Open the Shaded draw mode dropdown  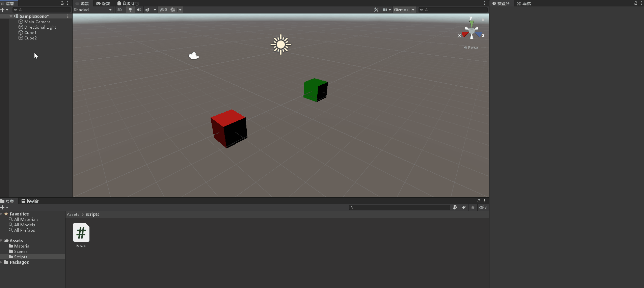pos(93,10)
